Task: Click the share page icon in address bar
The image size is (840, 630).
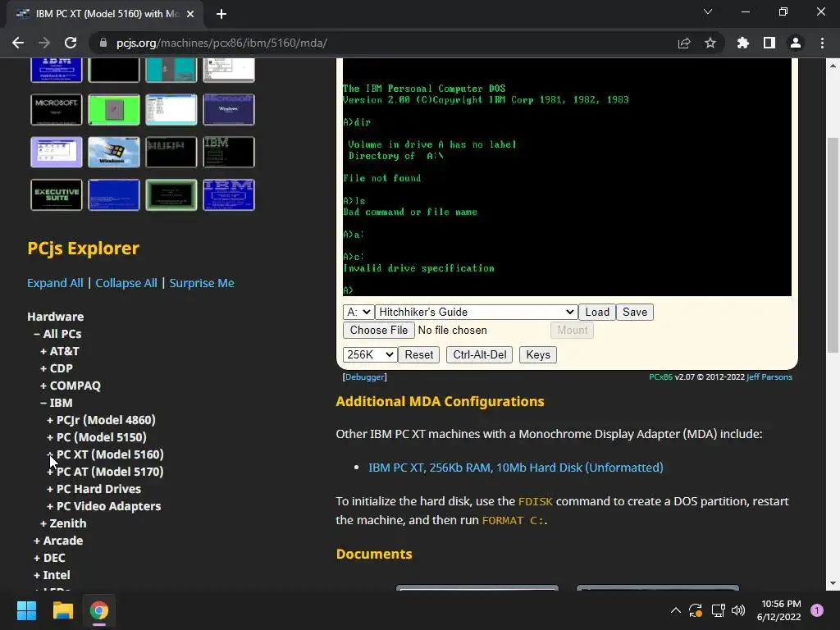Action: [684, 43]
